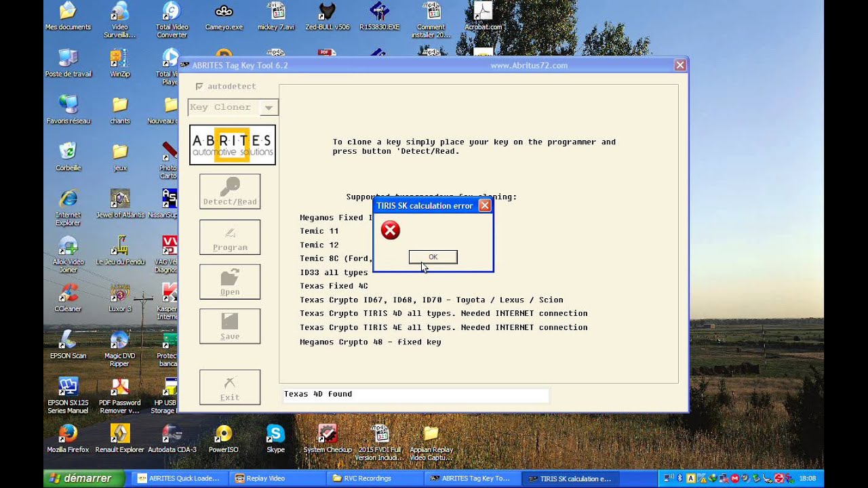Open the Acrobat.com desktop shortcut

(x=484, y=17)
